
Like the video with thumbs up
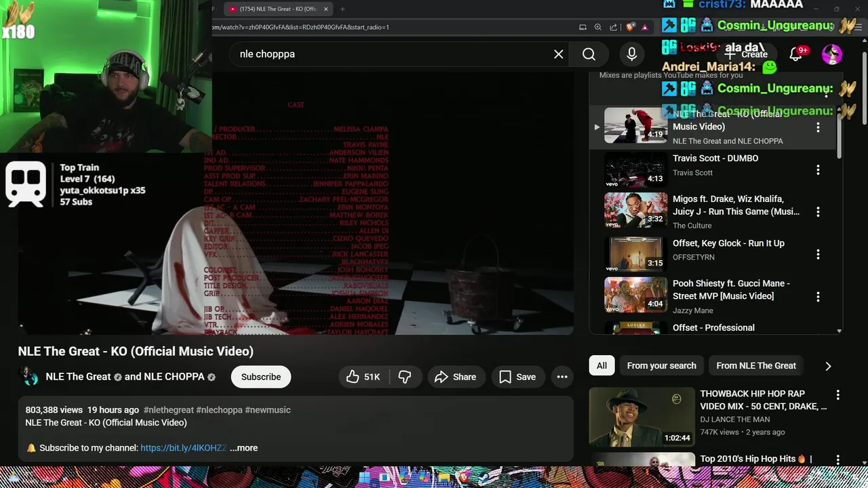point(363,377)
